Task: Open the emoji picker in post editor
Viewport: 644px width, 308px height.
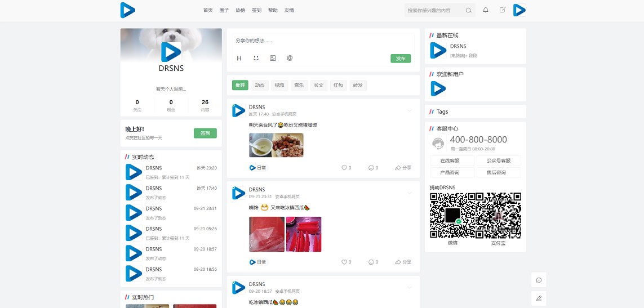Action: coord(256,58)
